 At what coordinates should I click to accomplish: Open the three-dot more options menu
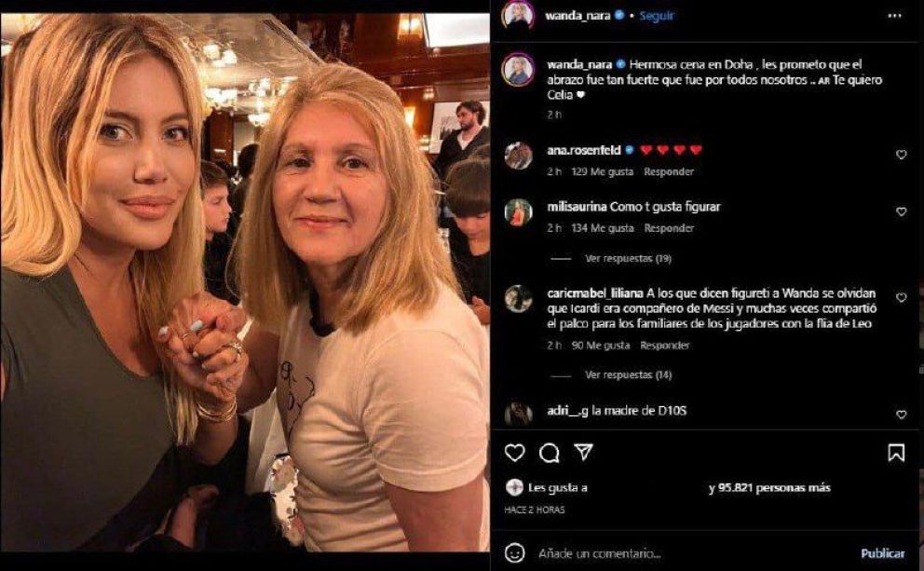tap(894, 16)
